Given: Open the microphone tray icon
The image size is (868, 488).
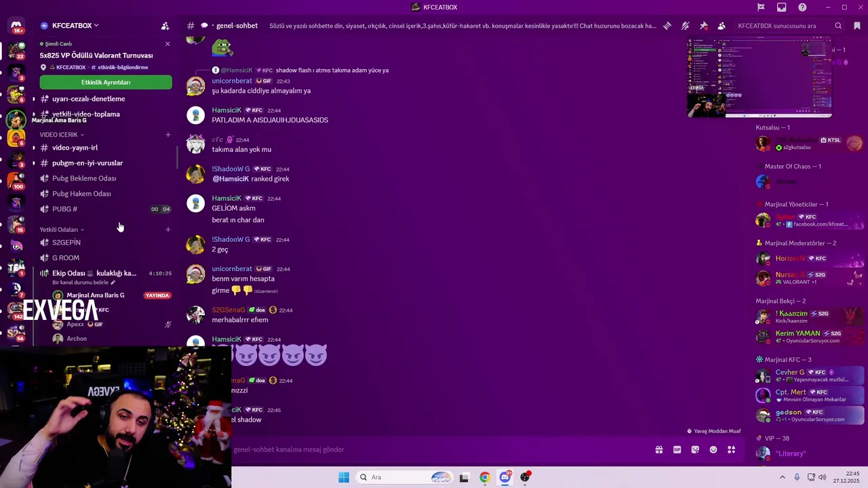Looking at the screenshot, I should pos(797,477).
